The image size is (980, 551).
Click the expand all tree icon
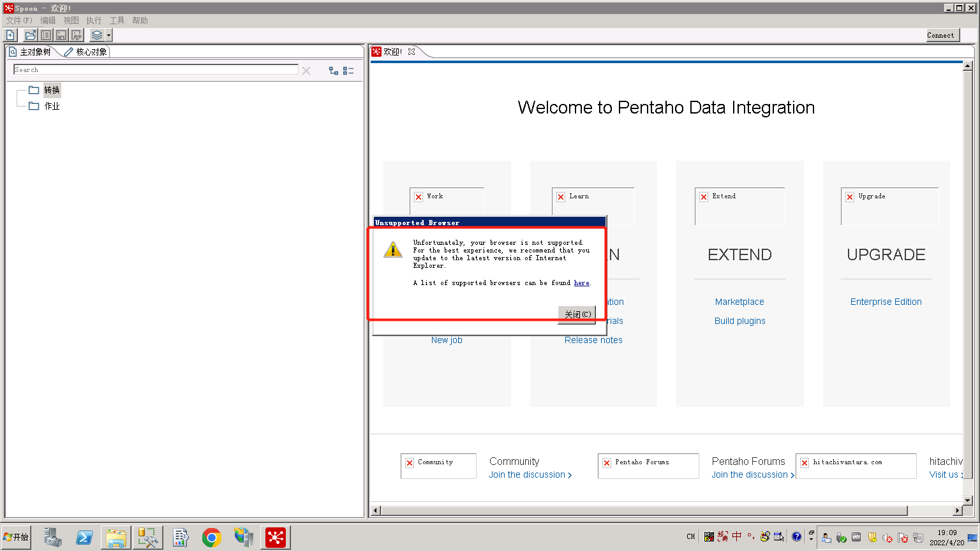[333, 71]
